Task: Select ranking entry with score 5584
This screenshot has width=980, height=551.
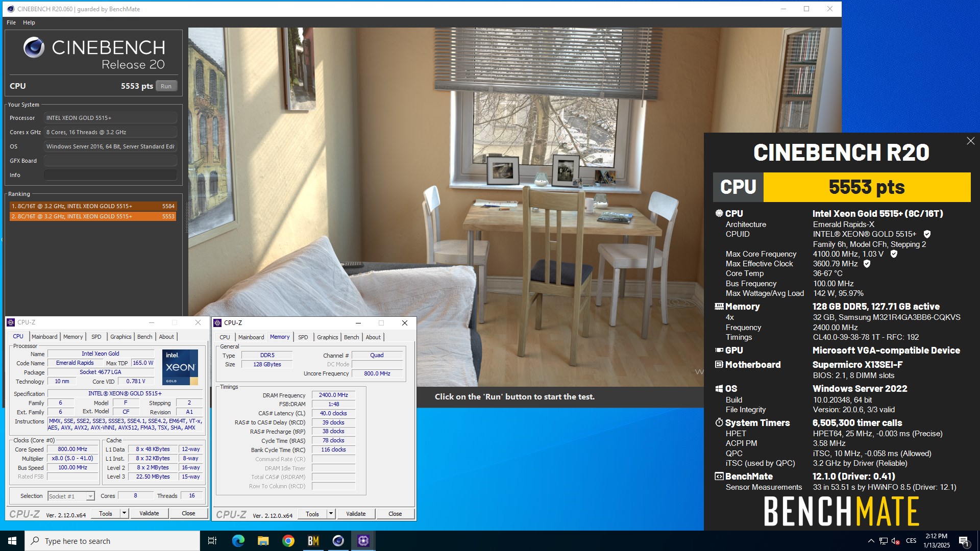Action: click(93, 206)
